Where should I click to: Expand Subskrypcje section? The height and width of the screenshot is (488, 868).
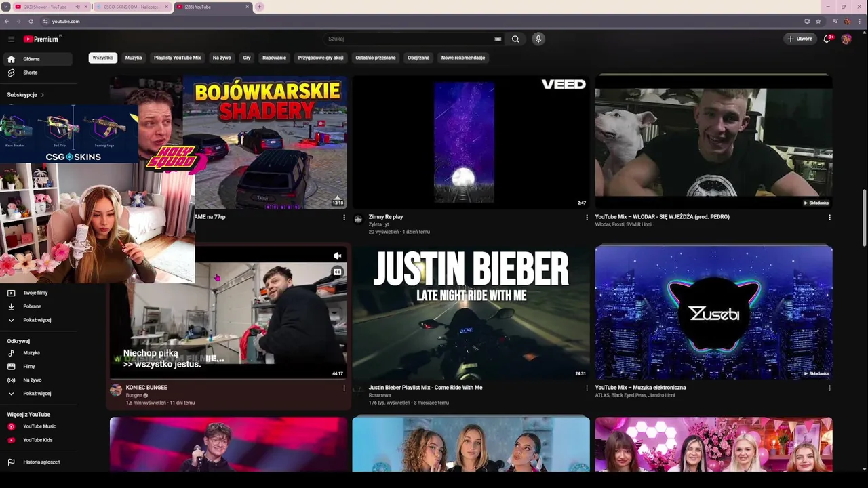26,95
